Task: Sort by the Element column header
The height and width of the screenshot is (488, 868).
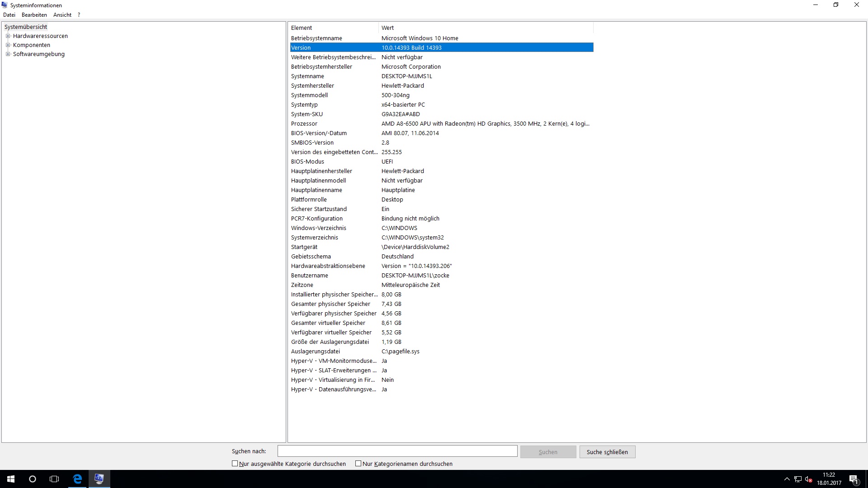Action: click(x=333, y=28)
